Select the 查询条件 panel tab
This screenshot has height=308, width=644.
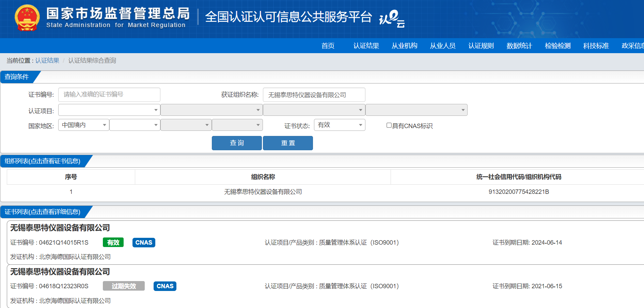[17, 77]
